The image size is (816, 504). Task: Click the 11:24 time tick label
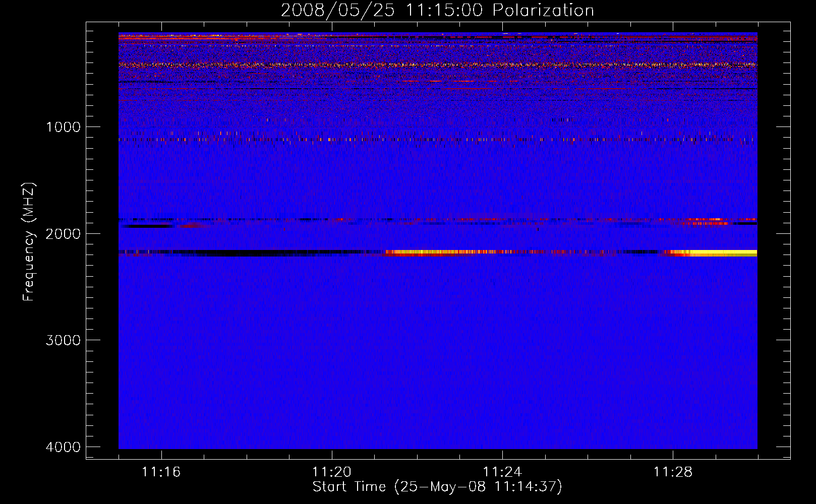[x=502, y=472]
